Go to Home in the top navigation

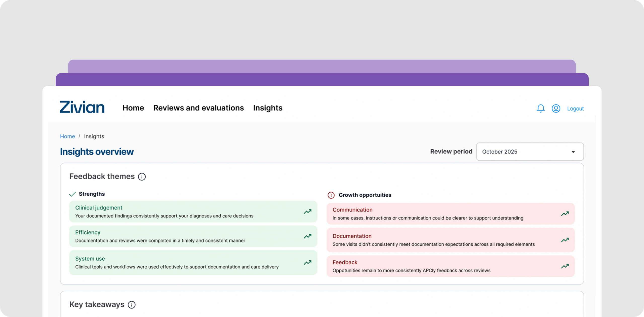[133, 108]
